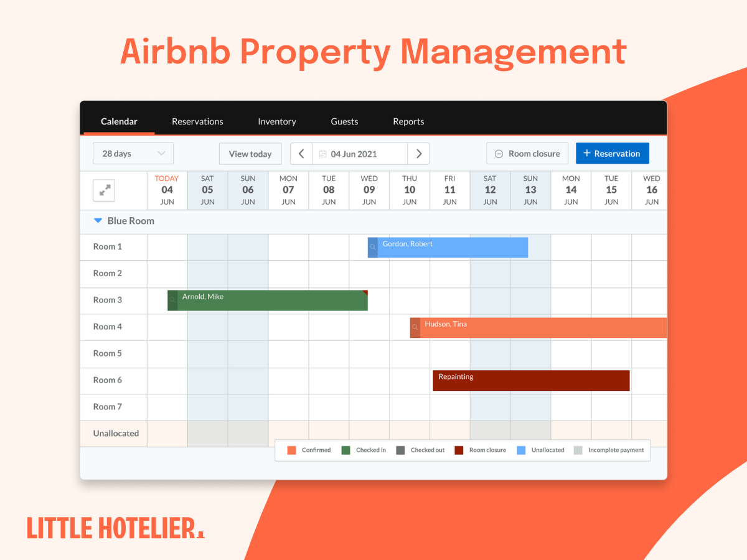
Task: Collapse the Blue Room section
Action: pos(98,220)
